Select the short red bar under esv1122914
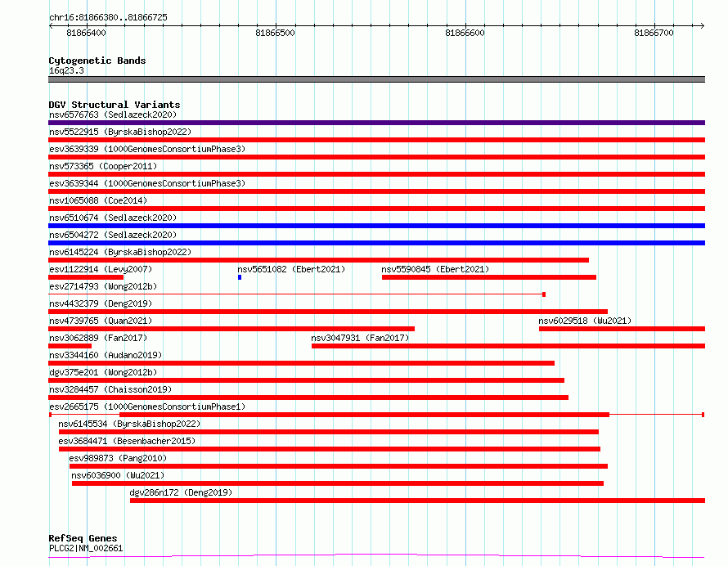Viewport: 728px width, 566px height. coord(86,277)
